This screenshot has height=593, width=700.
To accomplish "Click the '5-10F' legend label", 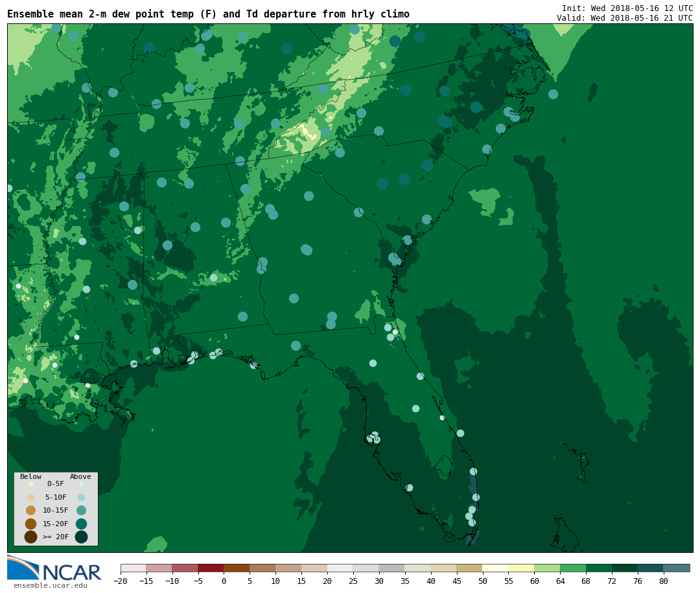I will coord(56,497).
